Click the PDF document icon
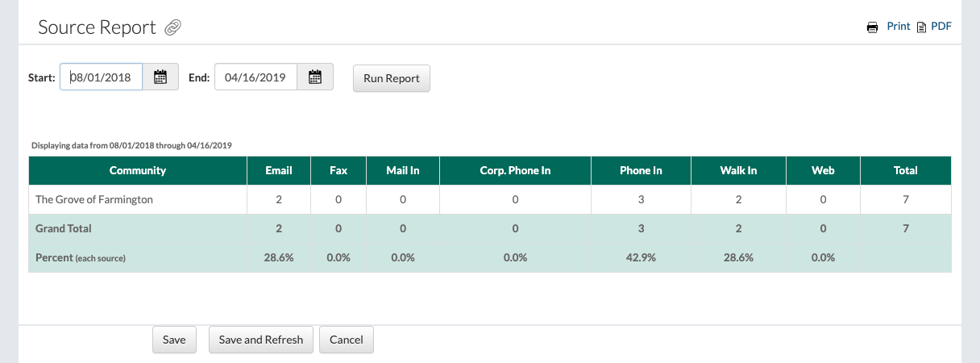This screenshot has height=363, width=980. [921, 27]
